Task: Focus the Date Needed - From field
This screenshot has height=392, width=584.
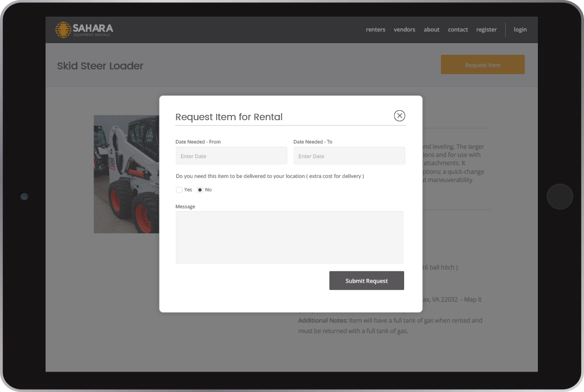Action: click(231, 156)
